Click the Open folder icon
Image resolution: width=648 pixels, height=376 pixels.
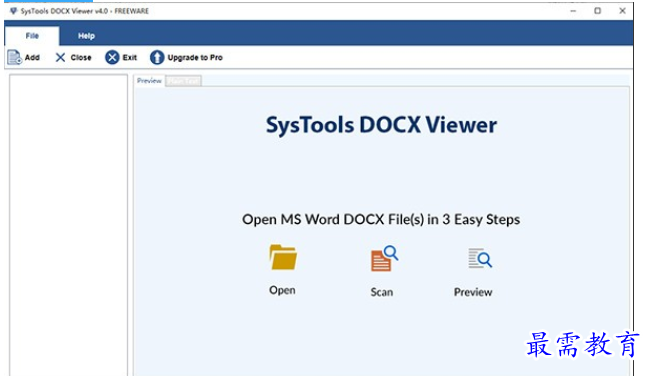(283, 257)
